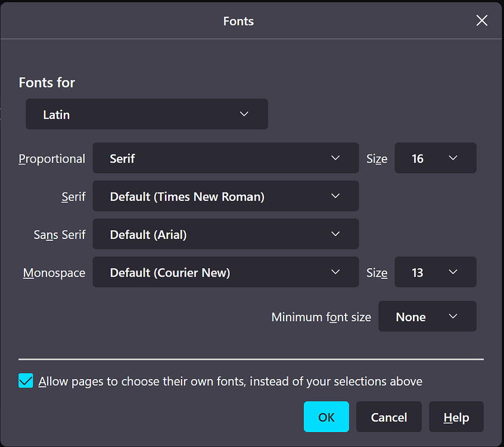Screen dimensions: 504x447
Task: Close the Fonts dialog with the X
Action: click(482, 21)
